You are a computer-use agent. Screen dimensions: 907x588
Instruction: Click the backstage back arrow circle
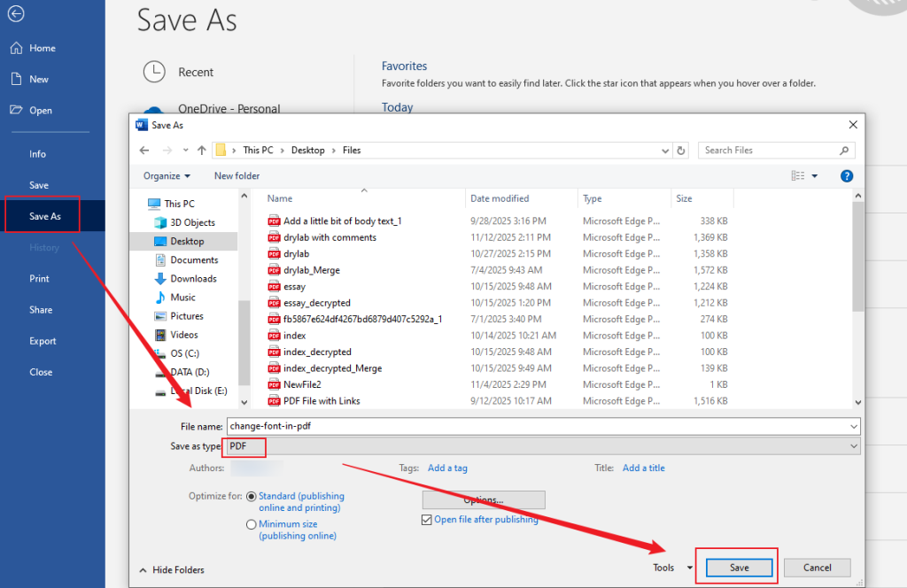[x=16, y=14]
